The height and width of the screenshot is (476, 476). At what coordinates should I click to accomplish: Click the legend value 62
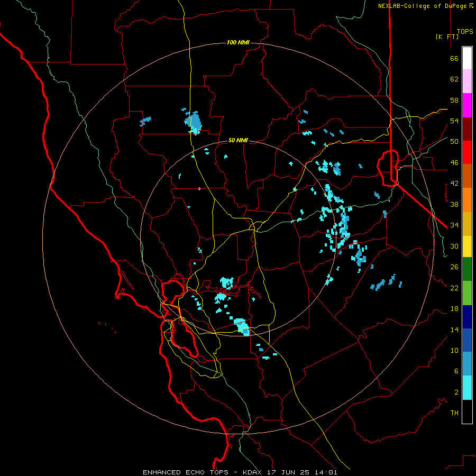click(454, 79)
